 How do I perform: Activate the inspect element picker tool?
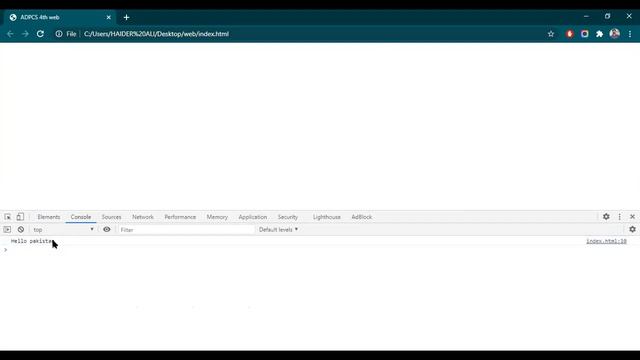[8, 217]
